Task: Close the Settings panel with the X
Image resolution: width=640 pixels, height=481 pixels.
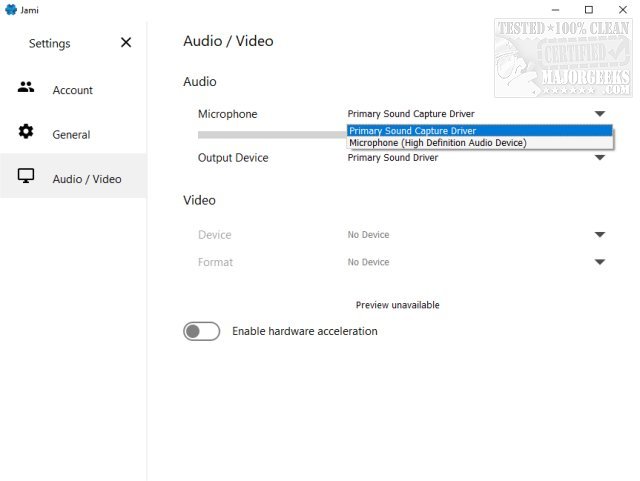Action: pyautogui.click(x=126, y=42)
